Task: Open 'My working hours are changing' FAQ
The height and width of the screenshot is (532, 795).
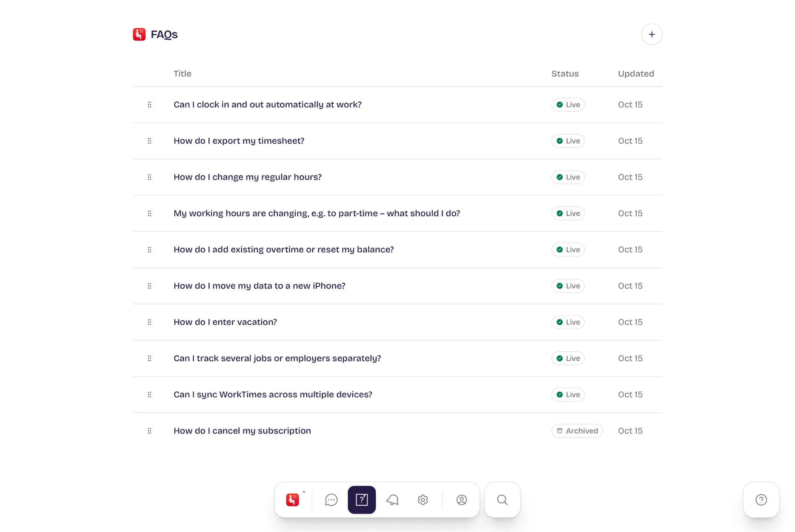Action: (x=317, y=214)
